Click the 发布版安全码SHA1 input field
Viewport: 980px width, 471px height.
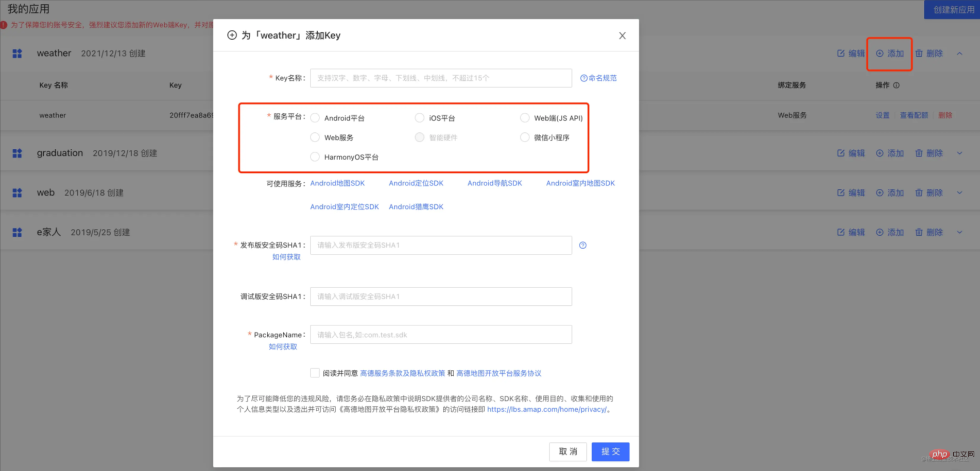point(441,245)
